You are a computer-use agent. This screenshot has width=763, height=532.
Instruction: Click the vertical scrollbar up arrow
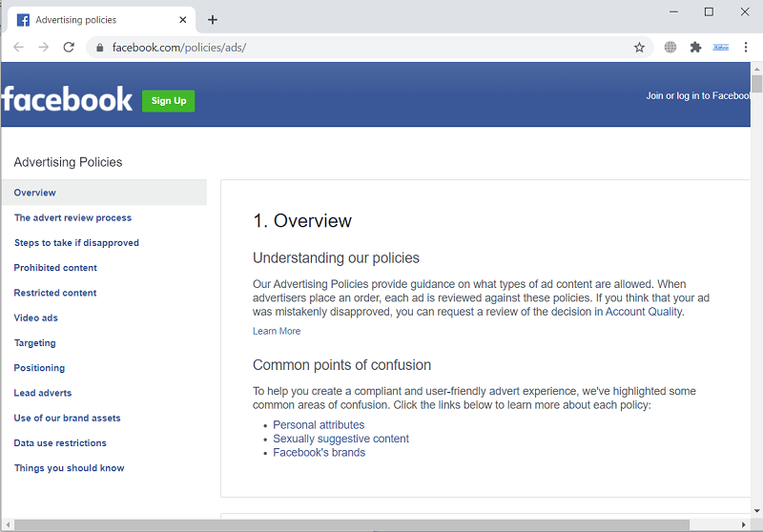click(756, 69)
